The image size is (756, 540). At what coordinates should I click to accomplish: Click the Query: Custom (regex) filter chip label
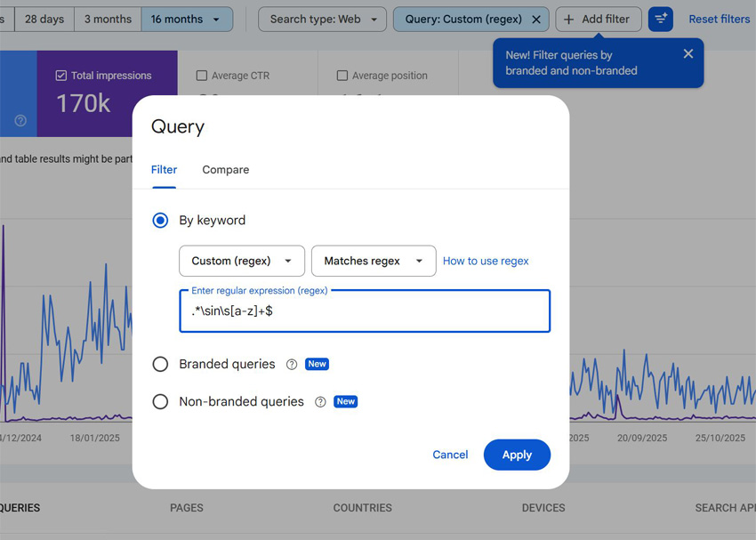(463, 20)
